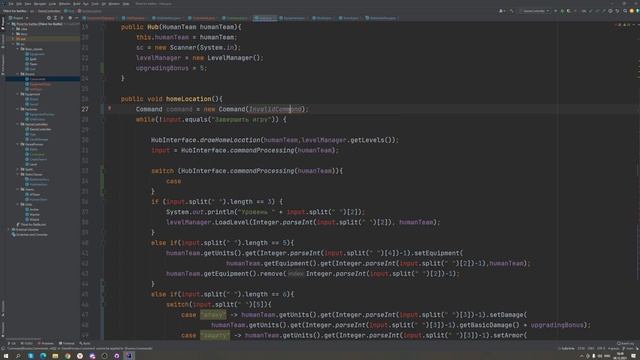Open the Terminal tool window in the bottom bar
640x360 pixels.
tap(67, 343)
